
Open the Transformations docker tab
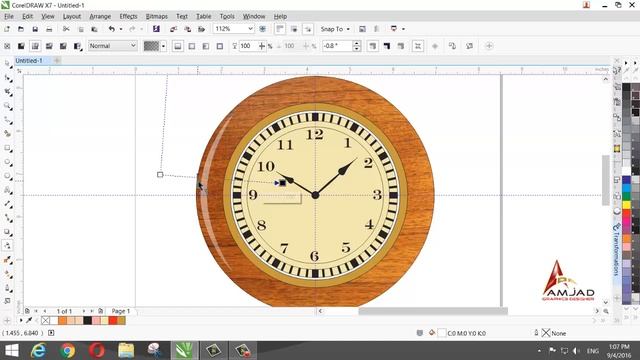pos(616,250)
